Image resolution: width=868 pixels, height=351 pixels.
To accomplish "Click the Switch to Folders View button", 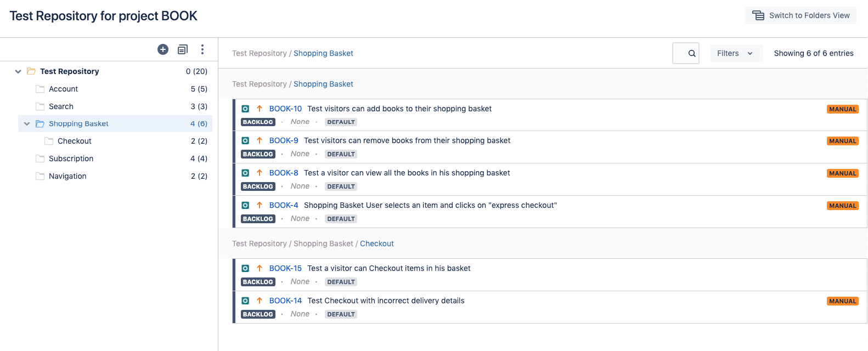I will tap(801, 15).
